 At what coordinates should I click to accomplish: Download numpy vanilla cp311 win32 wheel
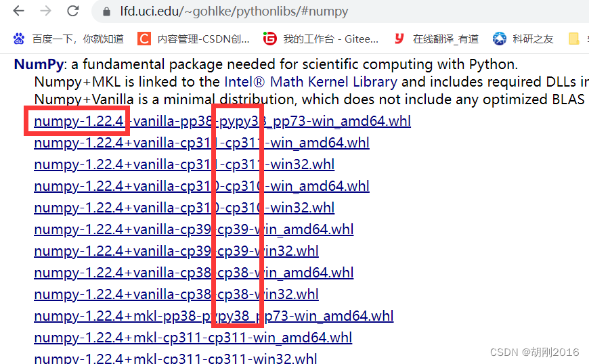[x=184, y=165]
